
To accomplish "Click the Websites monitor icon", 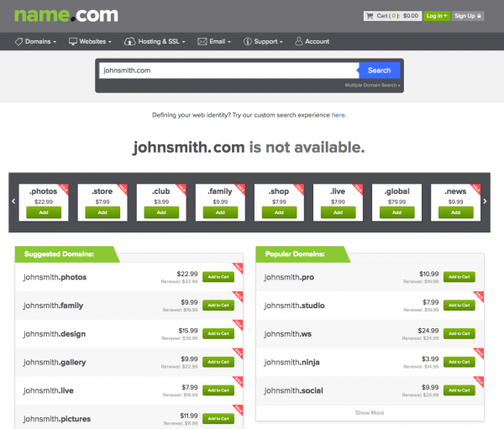I will pyautogui.click(x=73, y=41).
